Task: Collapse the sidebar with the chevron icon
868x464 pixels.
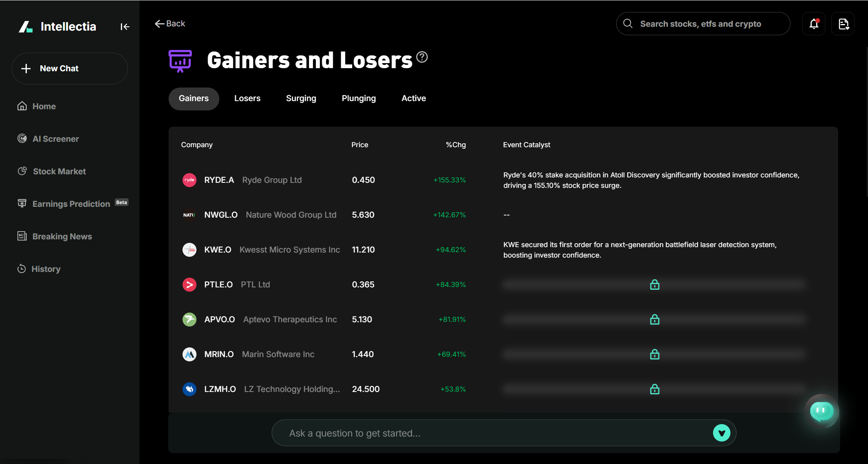Action: [x=125, y=26]
